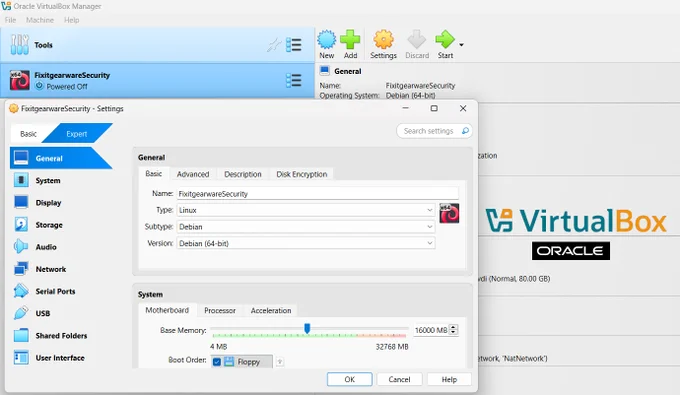The height and width of the screenshot is (395, 680).
Task: Click the settings window title gear icon
Action: (x=13, y=108)
